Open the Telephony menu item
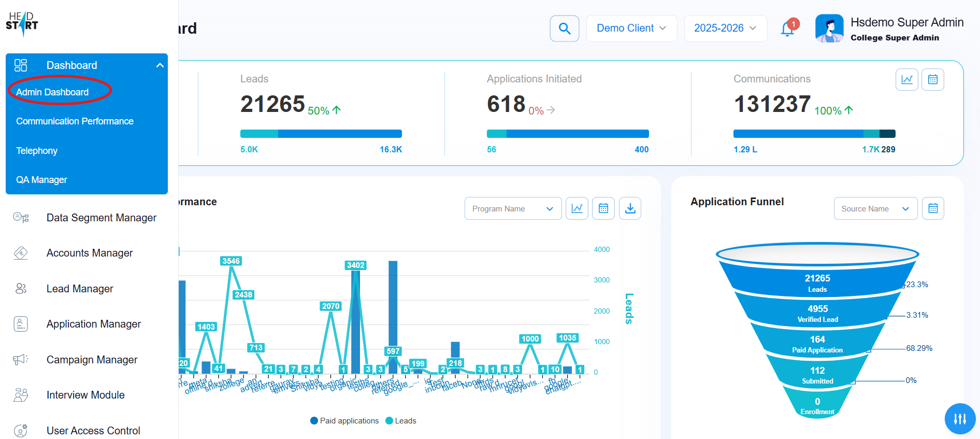The height and width of the screenshot is (439, 980). (x=37, y=151)
